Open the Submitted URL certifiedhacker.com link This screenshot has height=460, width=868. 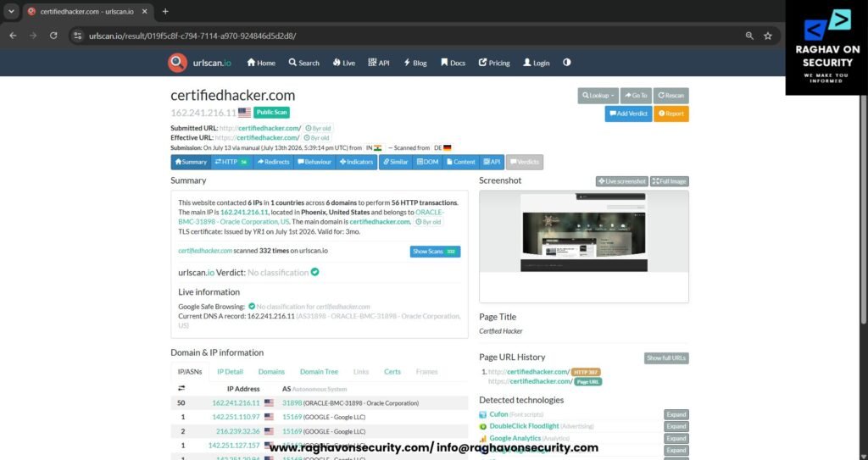(270, 128)
